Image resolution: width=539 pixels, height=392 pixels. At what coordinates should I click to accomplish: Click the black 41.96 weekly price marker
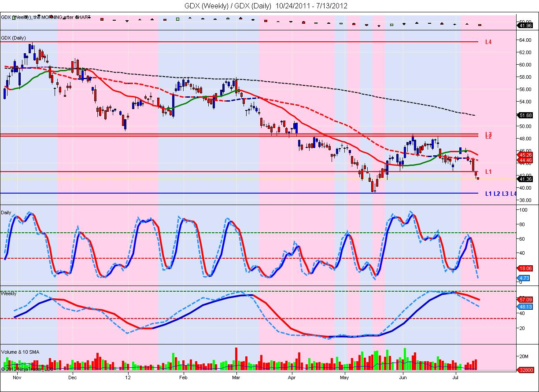pos(526,26)
